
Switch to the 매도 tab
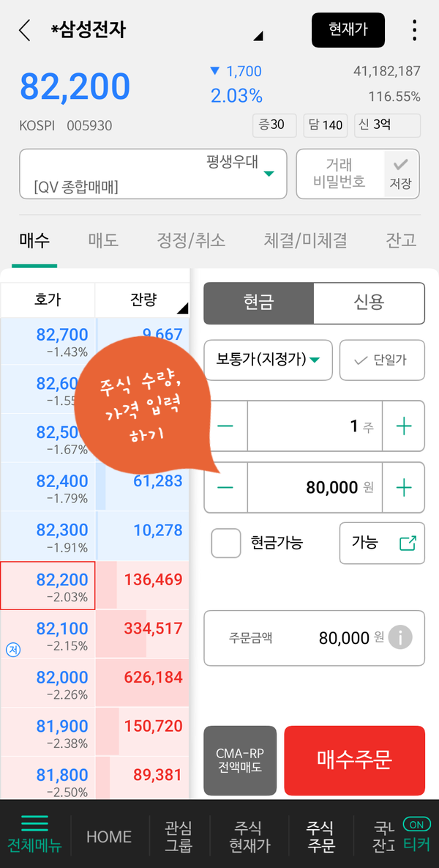pyautogui.click(x=103, y=240)
